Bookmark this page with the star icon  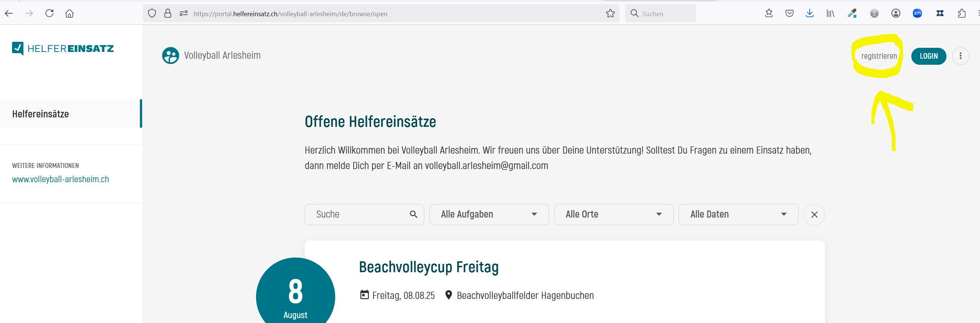tap(610, 14)
